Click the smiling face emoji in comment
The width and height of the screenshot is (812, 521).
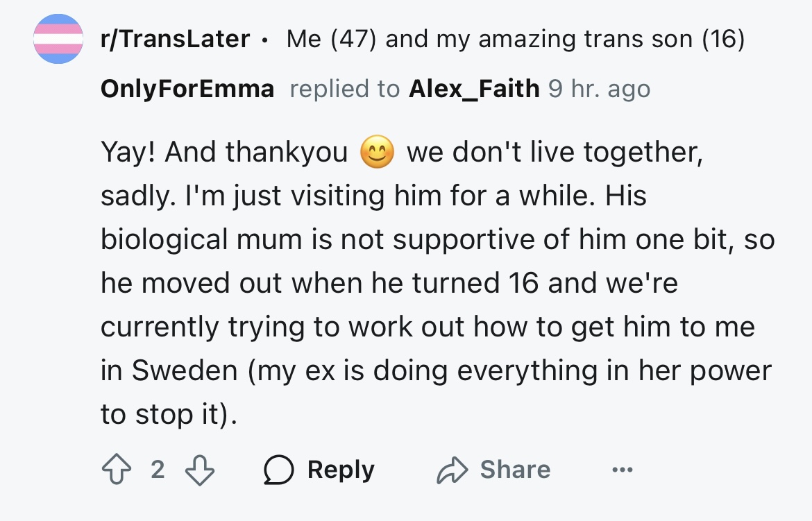[x=377, y=152]
